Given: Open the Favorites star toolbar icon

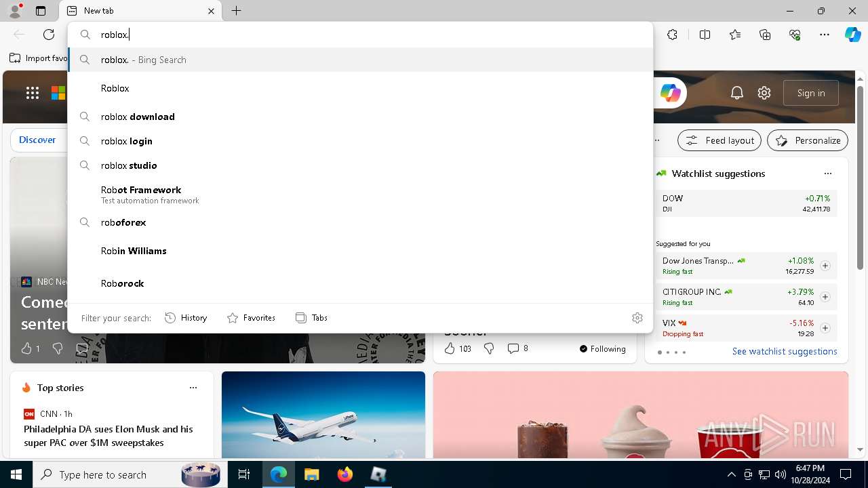Looking at the screenshot, I should (735, 35).
